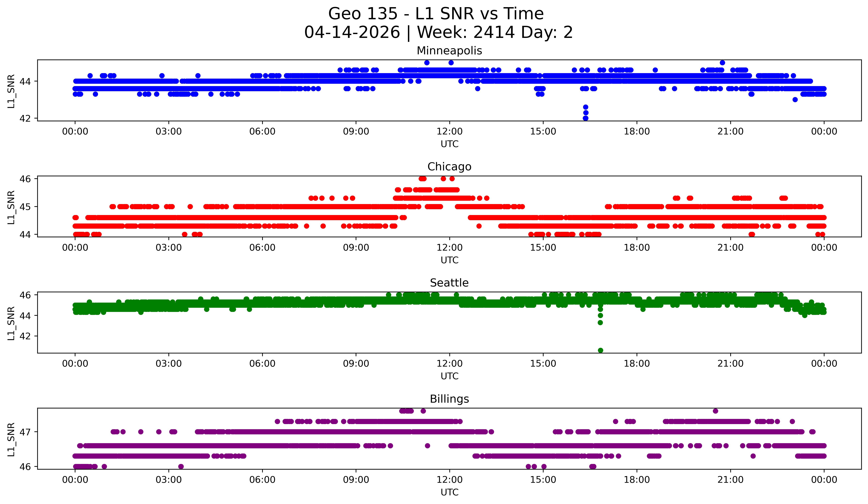The image size is (868, 504).
Task: Click the 06:00 tick label under Chicago
Action: [262, 248]
